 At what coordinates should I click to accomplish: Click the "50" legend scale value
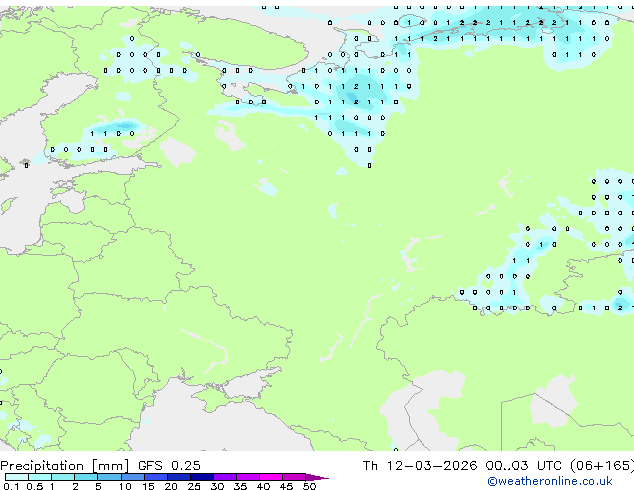[x=310, y=486]
